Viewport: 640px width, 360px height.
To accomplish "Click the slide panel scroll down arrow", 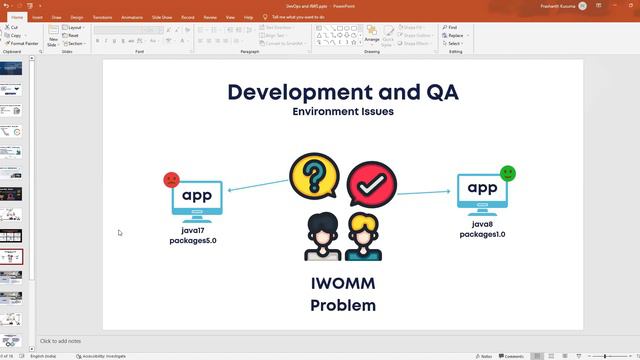I will tap(32, 349).
